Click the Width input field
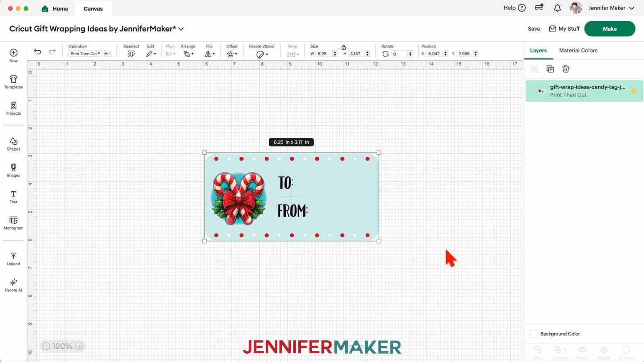This screenshot has height=362, width=644. [x=324, y=54]
